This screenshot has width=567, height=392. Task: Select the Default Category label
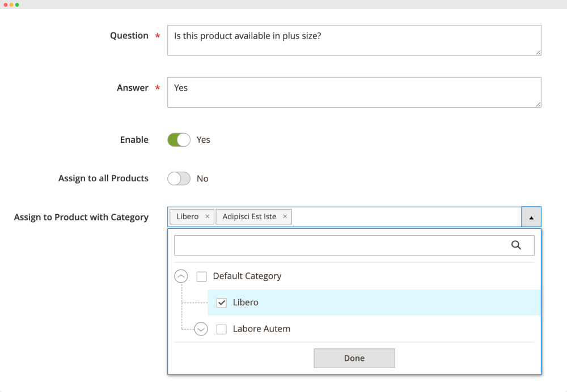(x=247, y=276)
